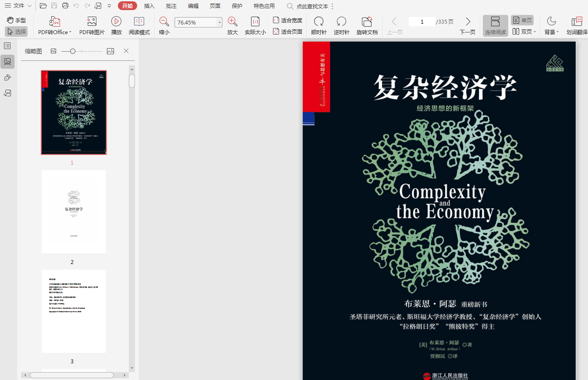Open the 批注 tab
This screenshot has height=380, width=588.
pyautogui.click(x=171, y=6)
